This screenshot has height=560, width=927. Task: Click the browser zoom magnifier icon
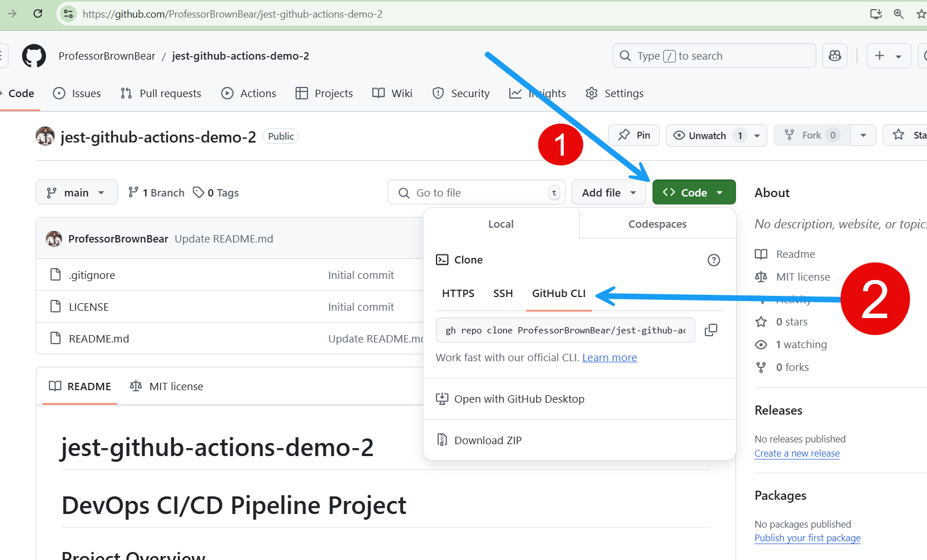[x=899, y=14]
